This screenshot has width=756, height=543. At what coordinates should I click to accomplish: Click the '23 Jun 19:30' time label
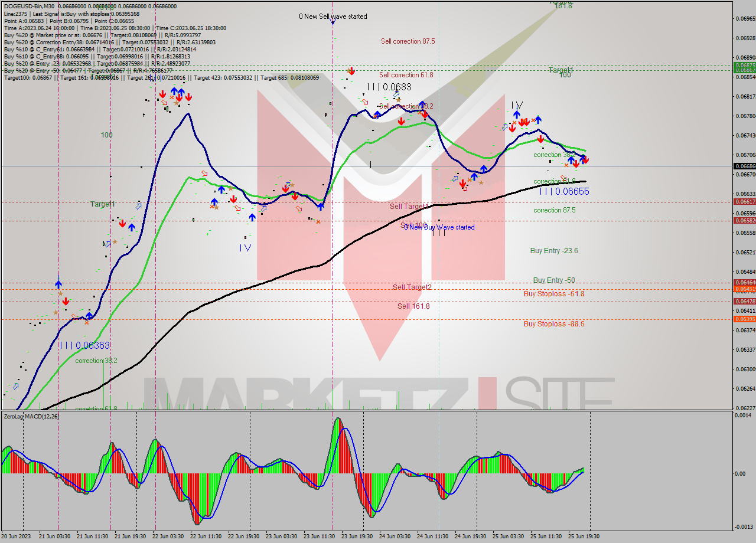point(357,537)
